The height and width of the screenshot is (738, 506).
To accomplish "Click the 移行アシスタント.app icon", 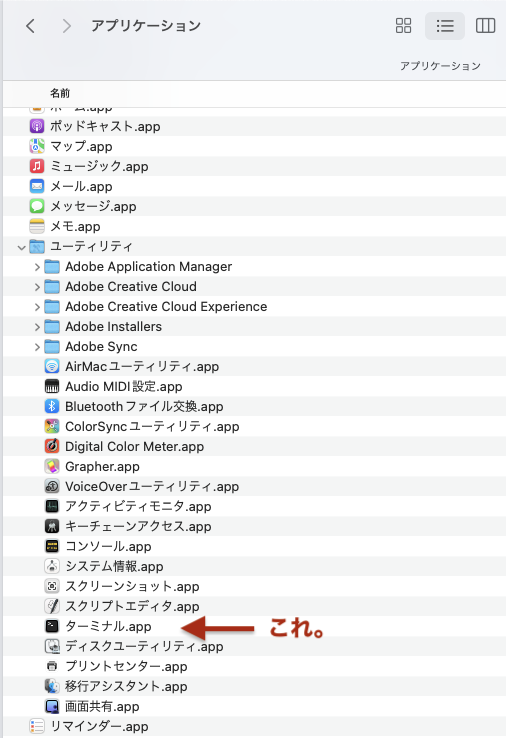I will (52, 686).
